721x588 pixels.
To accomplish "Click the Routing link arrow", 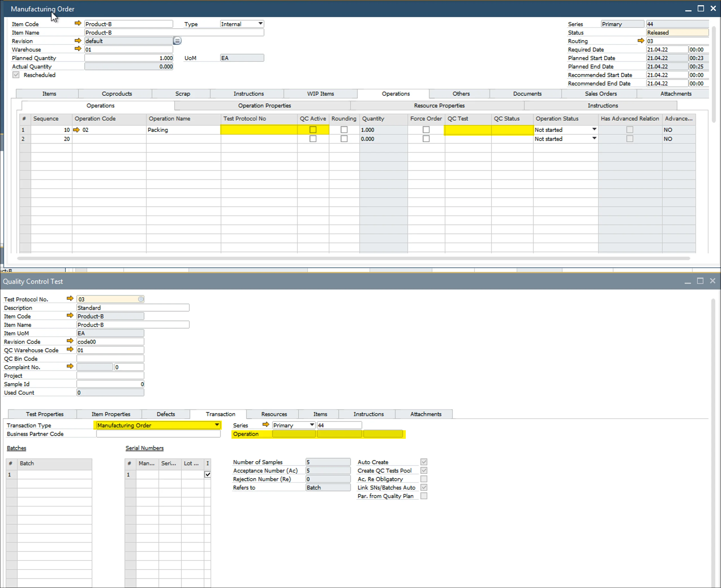I will (x=641, y=41).
